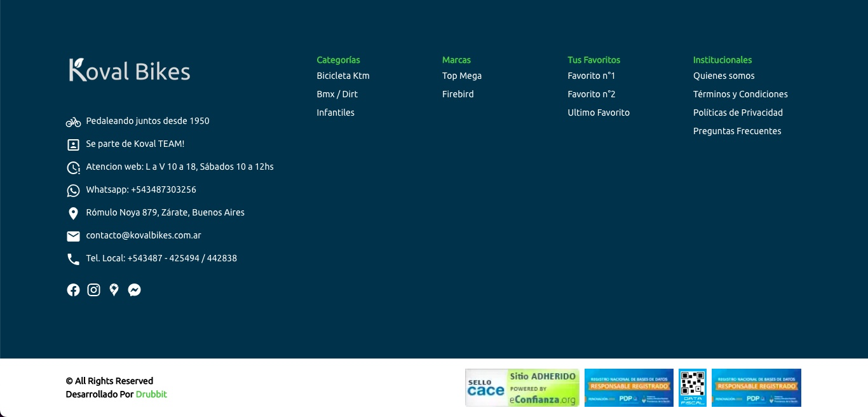Select the Firebird brand link
Viewport: 868px width, 417px height.
pos(458,94)
